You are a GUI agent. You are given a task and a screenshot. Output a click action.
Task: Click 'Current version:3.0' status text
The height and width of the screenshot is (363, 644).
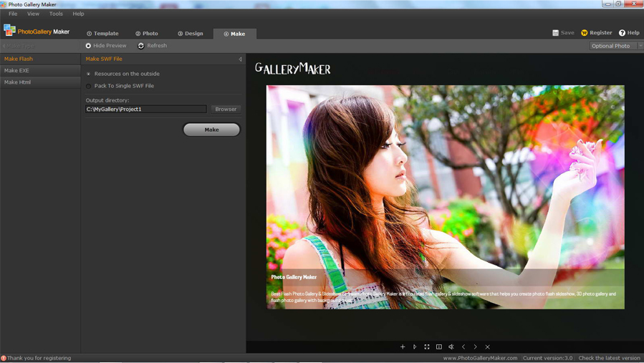click(547, 358)
